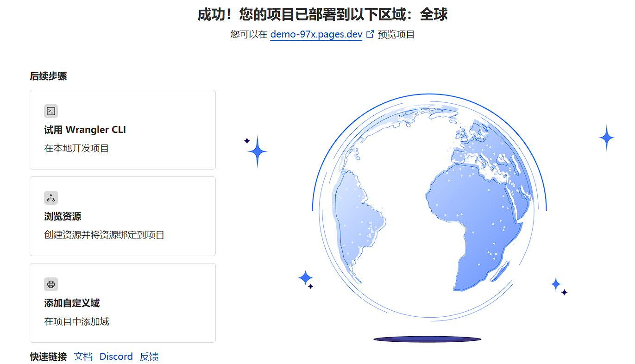Click the globe icon in 添加自定义域 card

click(x=51, y=284)
